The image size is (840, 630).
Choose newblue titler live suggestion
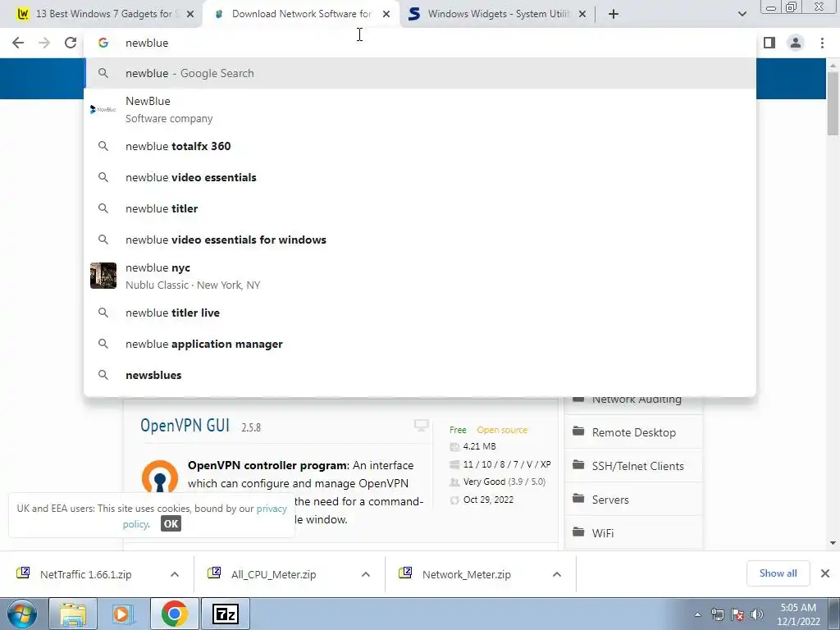pos(420,313)
